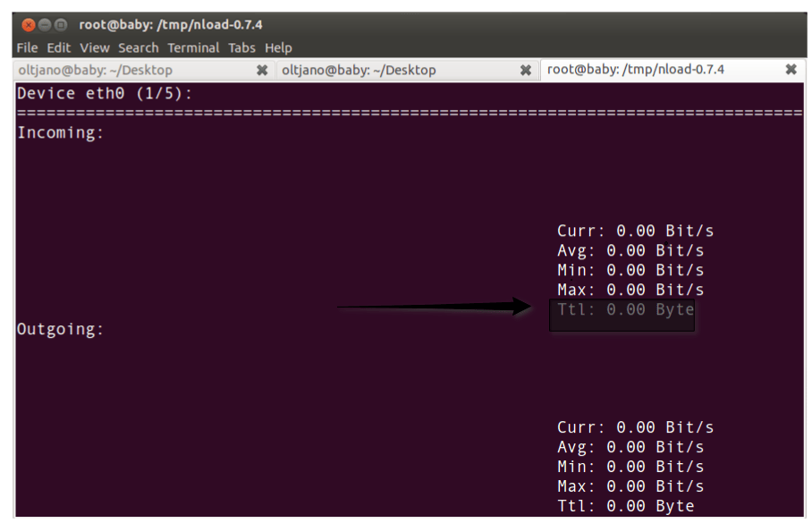Close the root@baby nload-0.7.4 tab
Viewport: 812px width, 523px height.
(791, 70)
